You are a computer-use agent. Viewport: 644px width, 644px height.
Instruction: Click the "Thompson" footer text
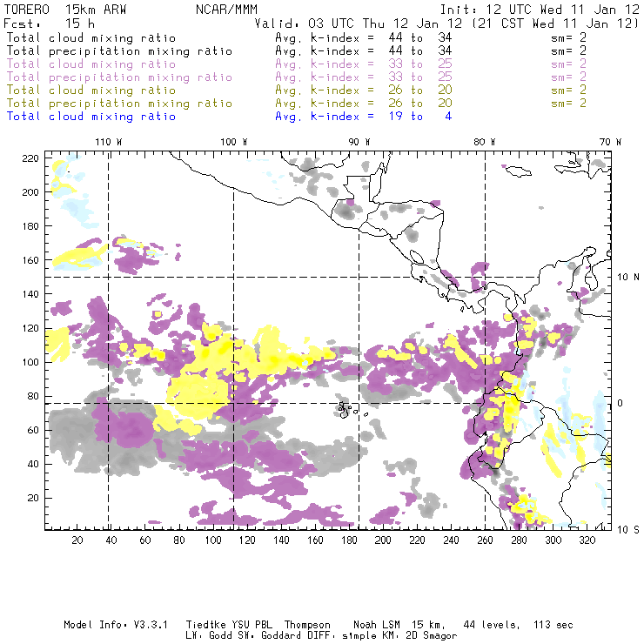(307, 626)
